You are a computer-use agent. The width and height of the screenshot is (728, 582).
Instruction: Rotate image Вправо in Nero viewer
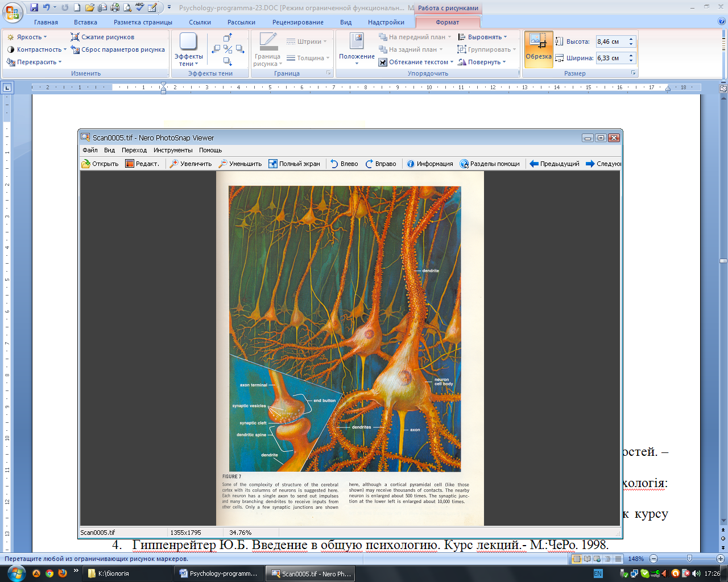click(380, 164)
